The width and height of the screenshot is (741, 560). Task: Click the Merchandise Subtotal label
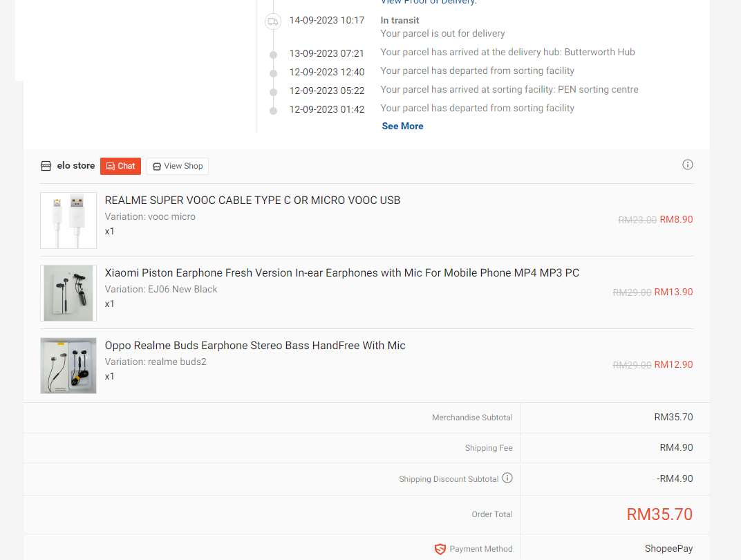pos(472,418)
